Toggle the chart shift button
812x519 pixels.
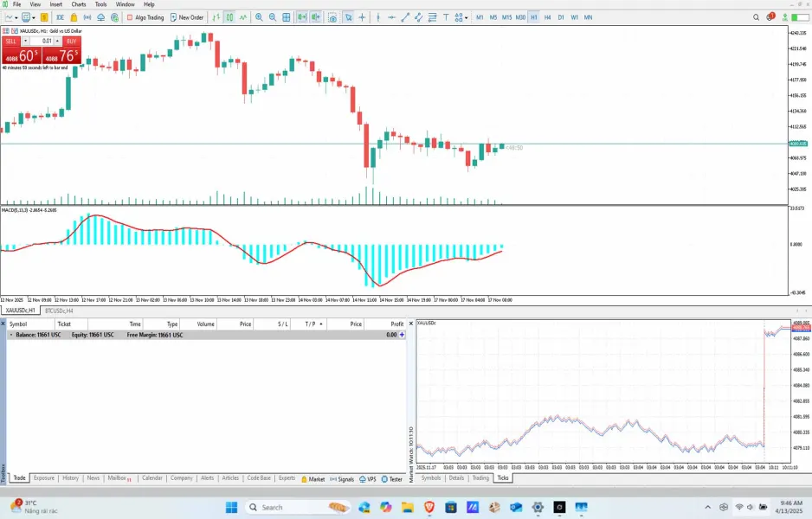pos(315,17)
